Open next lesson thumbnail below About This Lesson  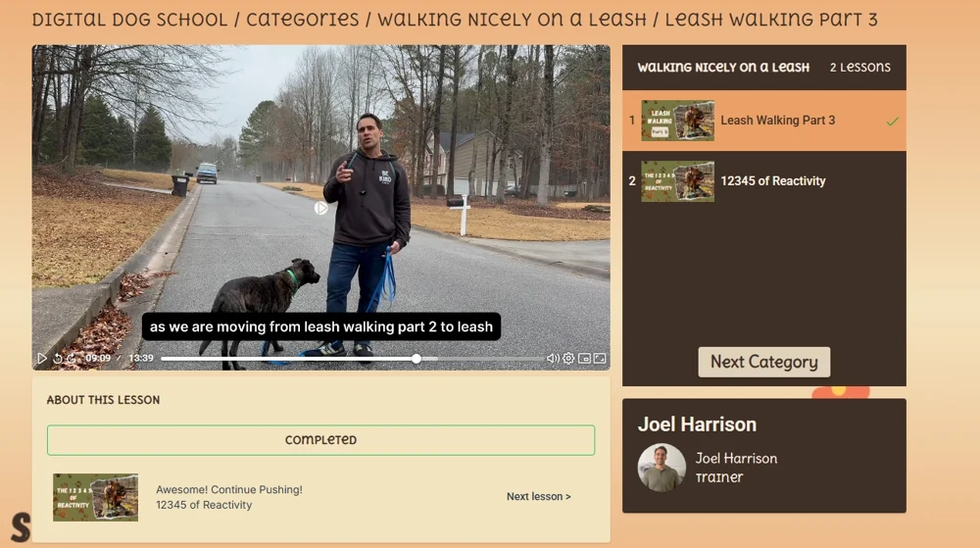point(96,497)
